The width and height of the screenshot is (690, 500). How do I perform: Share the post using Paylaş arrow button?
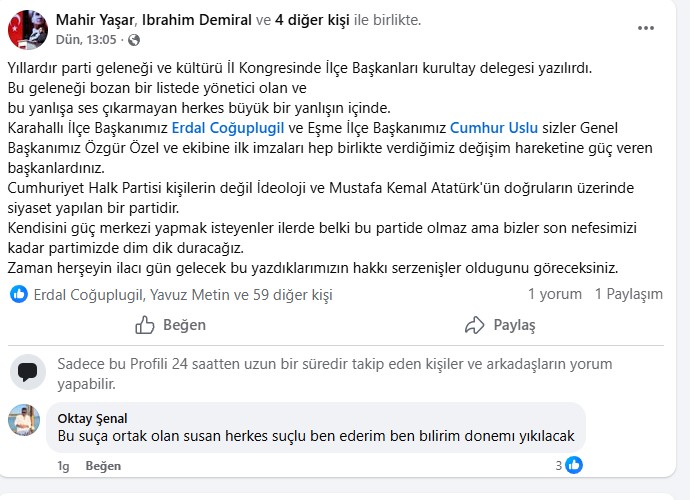click(500, 325)
